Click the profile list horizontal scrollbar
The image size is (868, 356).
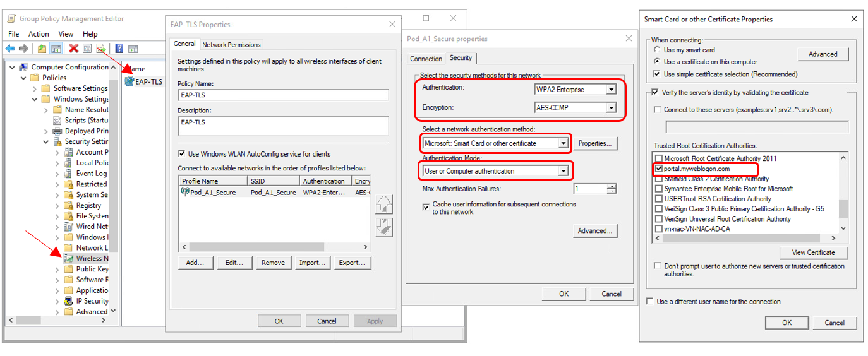275,247
